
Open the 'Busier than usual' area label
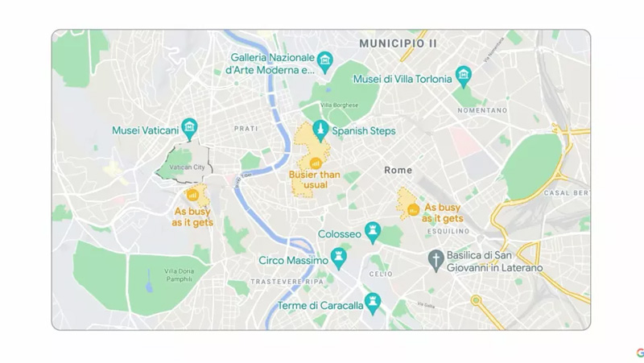315,179
